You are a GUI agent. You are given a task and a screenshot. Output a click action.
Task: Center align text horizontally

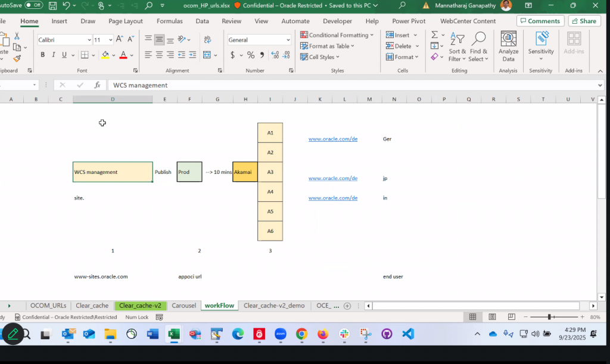coord(159,55)
